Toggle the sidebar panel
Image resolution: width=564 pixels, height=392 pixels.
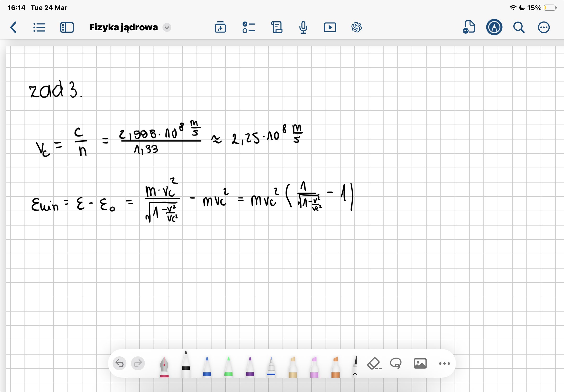[x=67, y=27]
